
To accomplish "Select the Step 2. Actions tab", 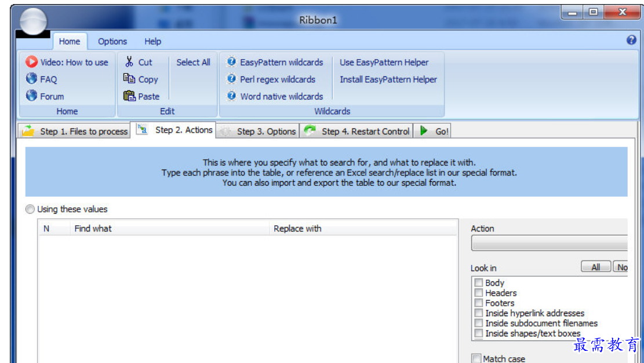I will point(173,130).
